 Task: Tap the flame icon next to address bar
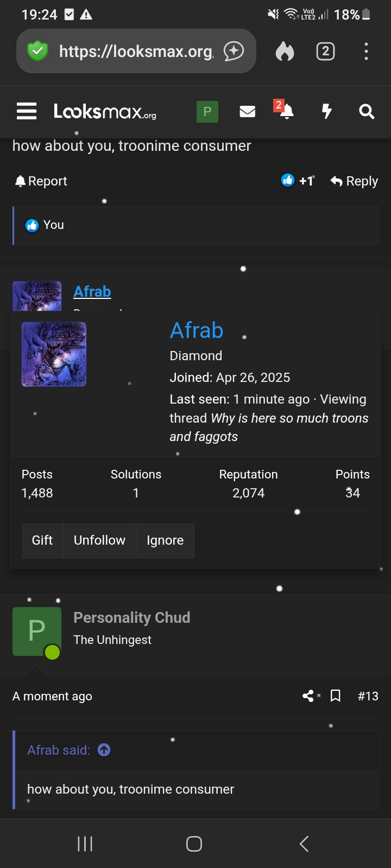coord(284,51)
